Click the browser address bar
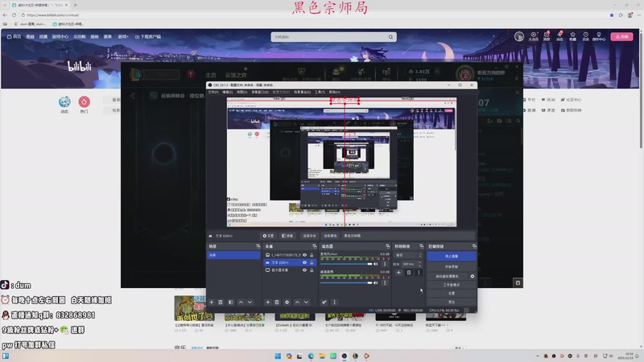Image resolution: width=644 pixels, height=362 pixels. 312,14
